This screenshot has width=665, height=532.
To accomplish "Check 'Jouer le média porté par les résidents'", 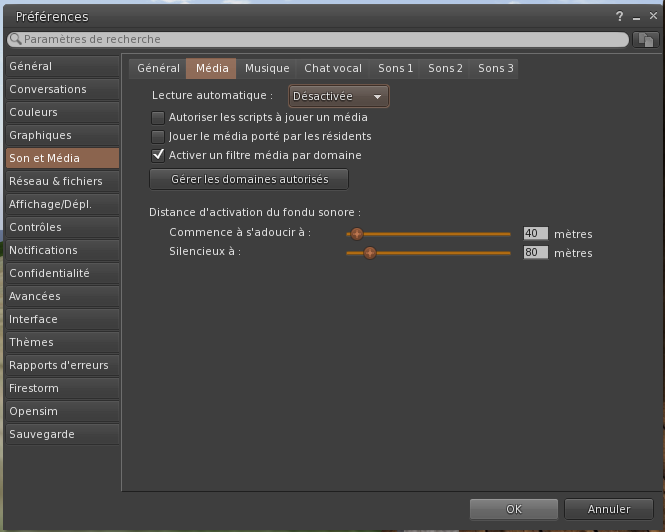I will (157, 136).
